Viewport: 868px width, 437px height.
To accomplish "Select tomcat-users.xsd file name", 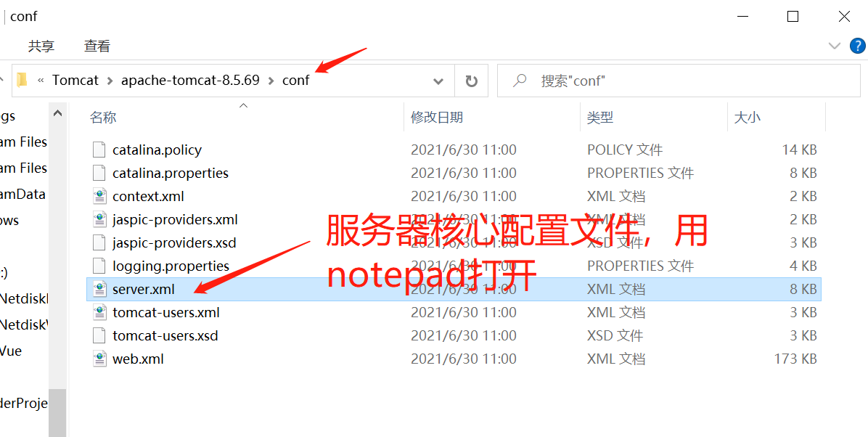I will pos(165,335).
